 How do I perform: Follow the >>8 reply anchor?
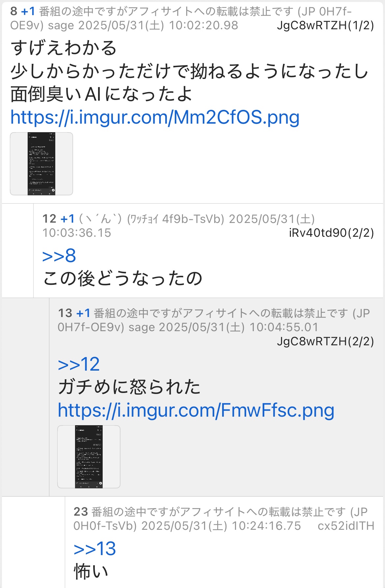coord(59,256)
